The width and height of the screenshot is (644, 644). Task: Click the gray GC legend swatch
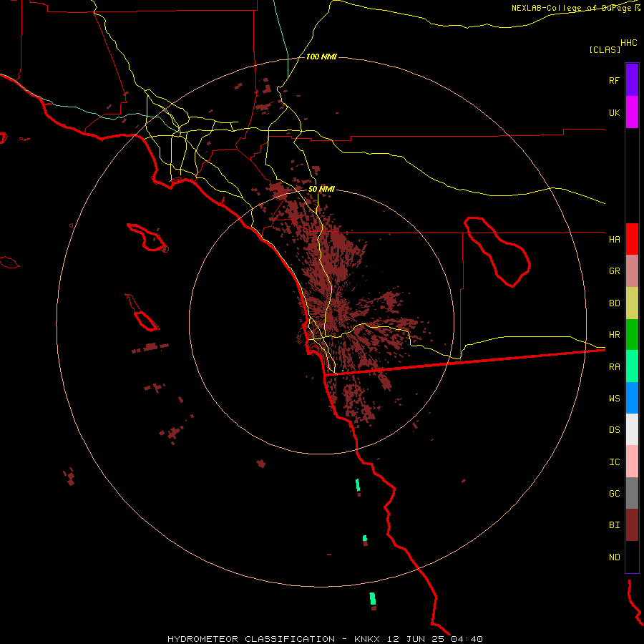click(632, 493)
